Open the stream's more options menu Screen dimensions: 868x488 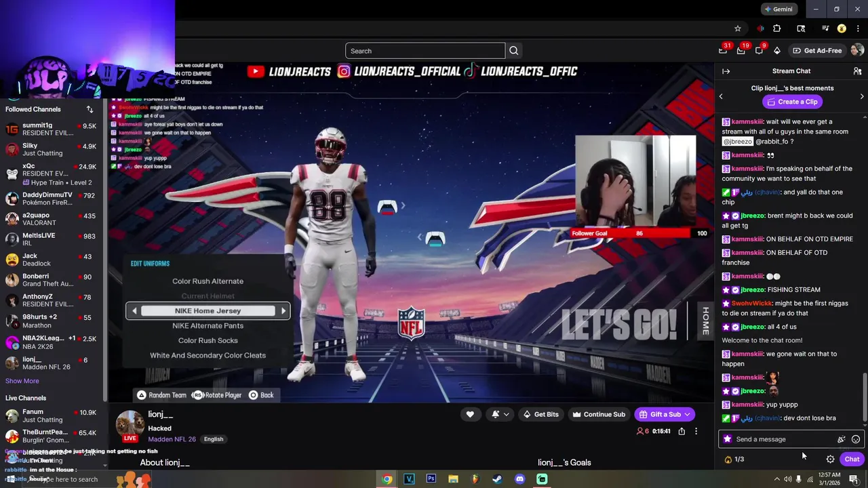[x=696, y=431]
